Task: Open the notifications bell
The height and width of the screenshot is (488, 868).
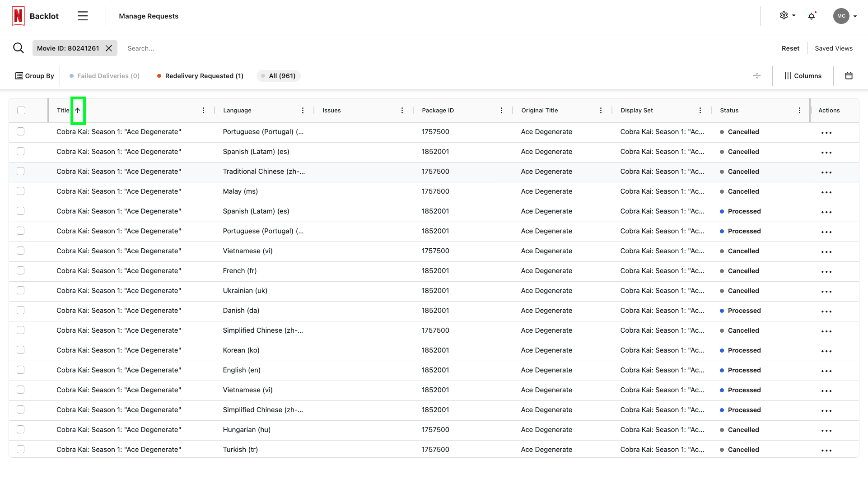Action: point(812,16)
